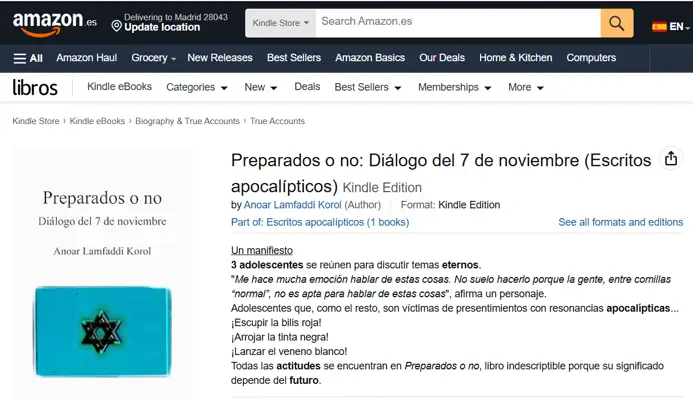Click the libros logo
693x400 pixels.
coord(35,87)
